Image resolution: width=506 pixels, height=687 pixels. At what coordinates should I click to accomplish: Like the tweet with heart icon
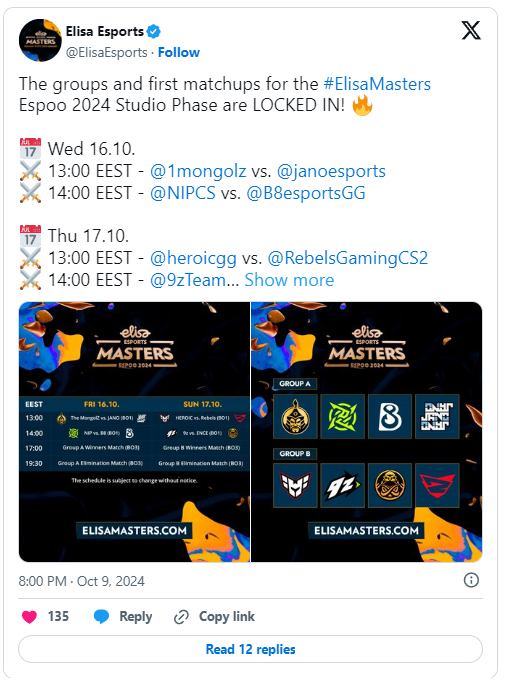pyautogui.click(x=29, y=616)
